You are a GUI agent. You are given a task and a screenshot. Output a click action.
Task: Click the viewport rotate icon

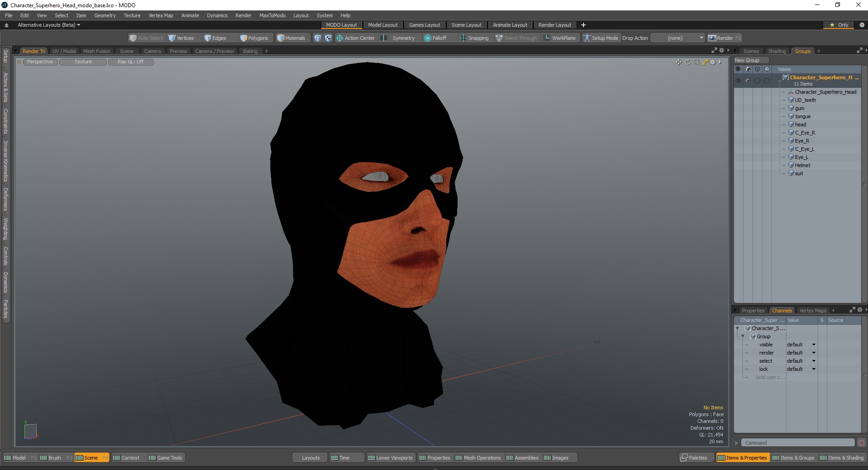coord(687,62)
